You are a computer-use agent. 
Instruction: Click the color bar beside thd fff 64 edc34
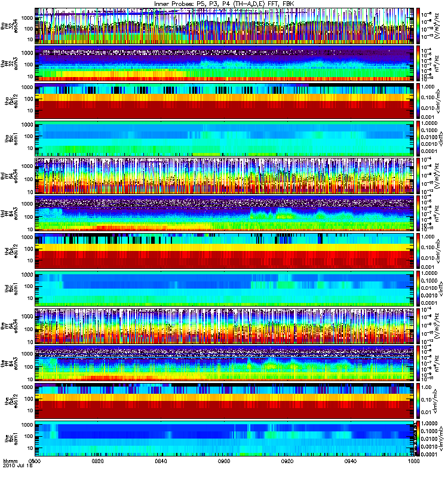click(x=418, y=176)
